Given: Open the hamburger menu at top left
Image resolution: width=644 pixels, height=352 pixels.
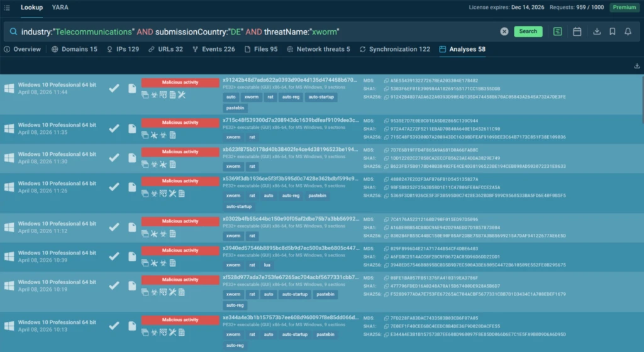Looking at the screenshot, I should tap(7, 8).
